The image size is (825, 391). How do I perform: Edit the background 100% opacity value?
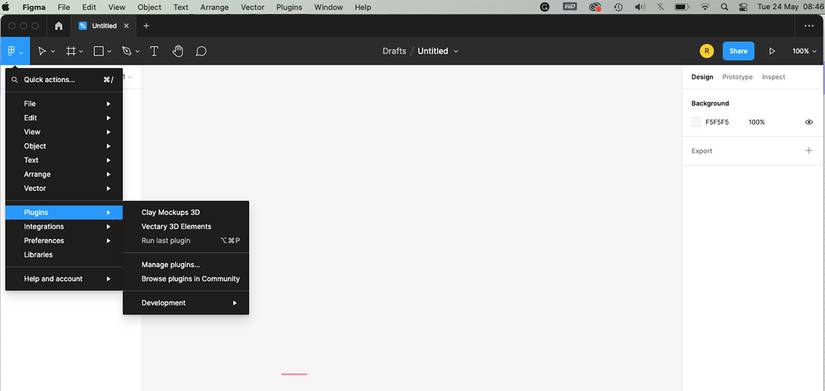click(x=757, y=122)
